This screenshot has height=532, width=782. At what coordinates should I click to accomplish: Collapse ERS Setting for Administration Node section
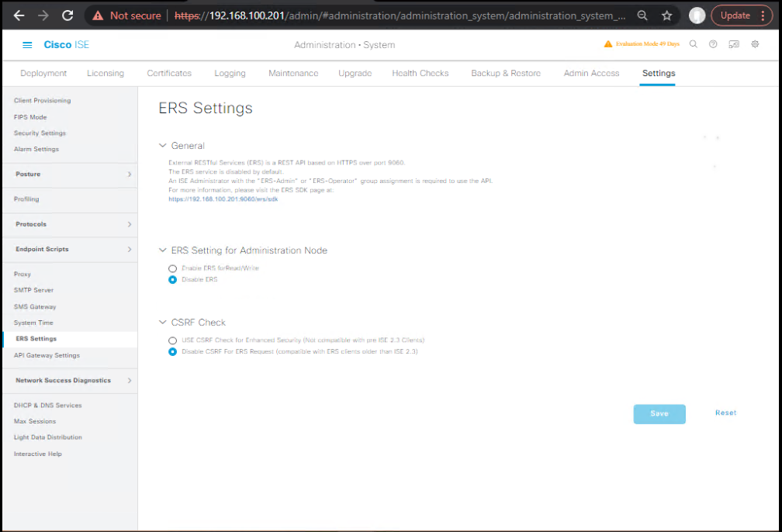[163, 250]
